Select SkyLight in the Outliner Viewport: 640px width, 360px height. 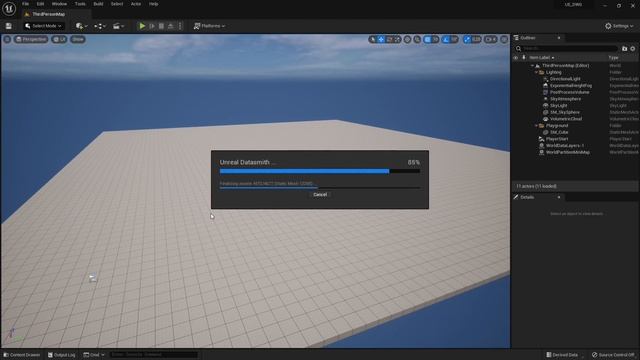pyautogui.click(x=558, y=106)
